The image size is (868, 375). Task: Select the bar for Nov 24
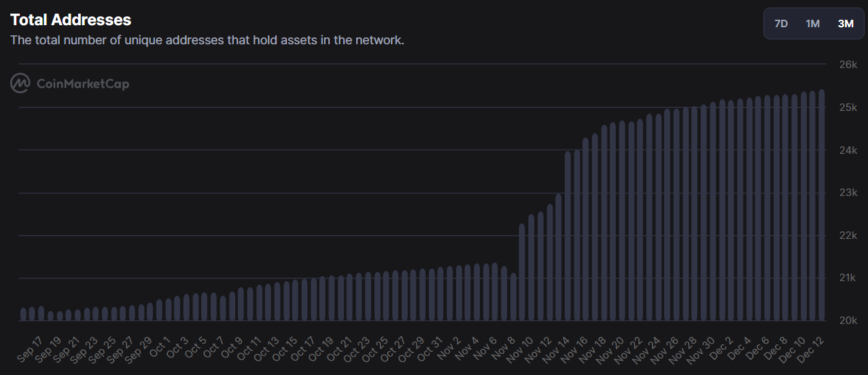click(x=658, y=217)
